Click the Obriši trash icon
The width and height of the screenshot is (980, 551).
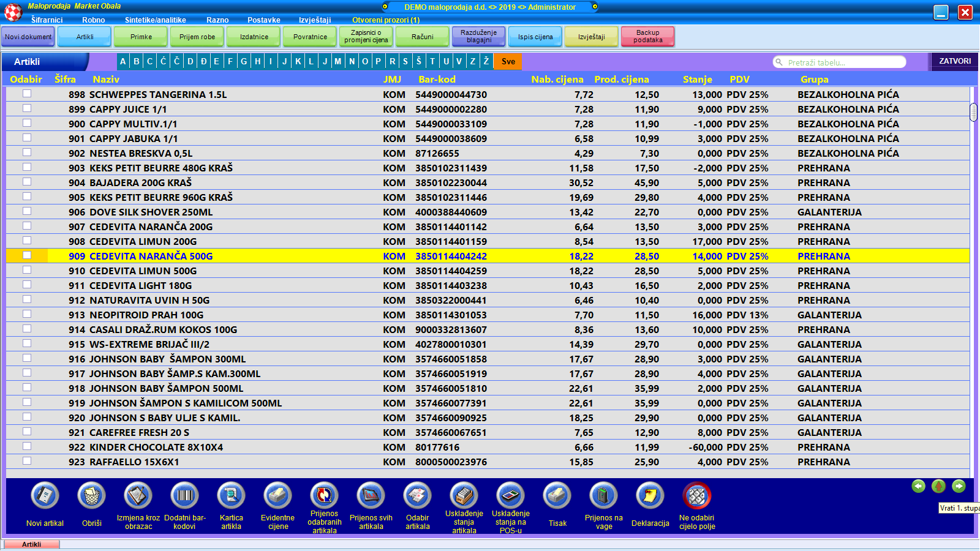[91, 496]
